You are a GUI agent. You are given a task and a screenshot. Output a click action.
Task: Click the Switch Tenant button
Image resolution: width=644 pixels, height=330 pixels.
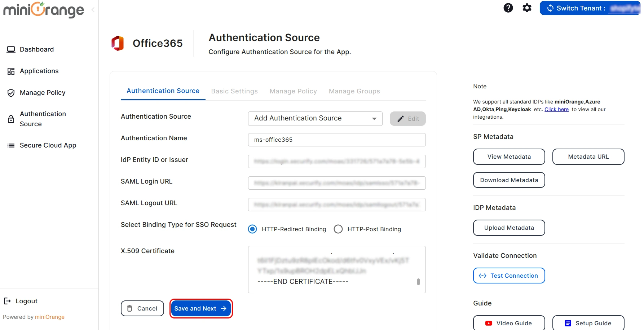click(590, 8)
